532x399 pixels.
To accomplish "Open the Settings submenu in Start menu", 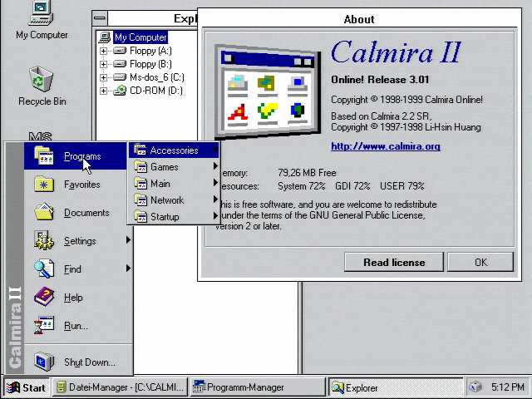I will pos(80,241).
